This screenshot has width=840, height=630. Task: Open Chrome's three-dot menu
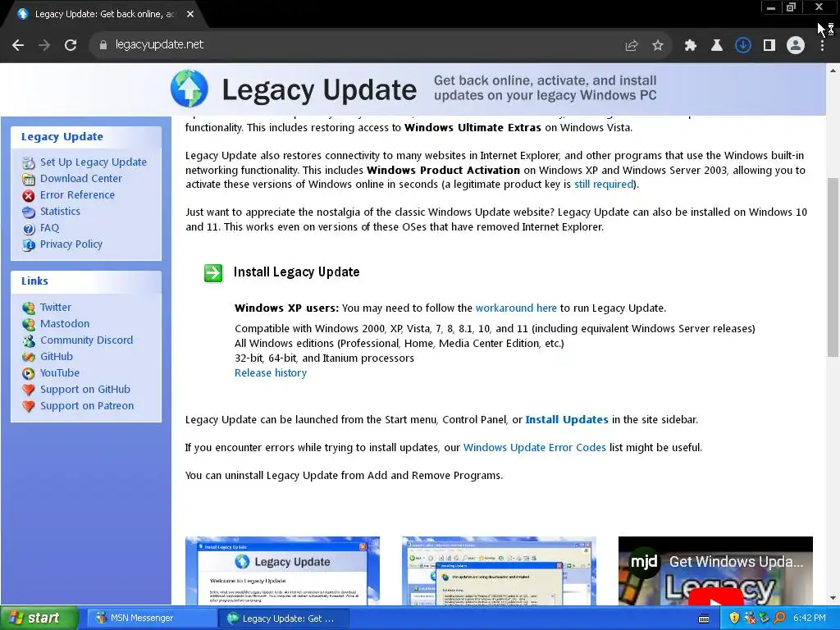point(822,46)
